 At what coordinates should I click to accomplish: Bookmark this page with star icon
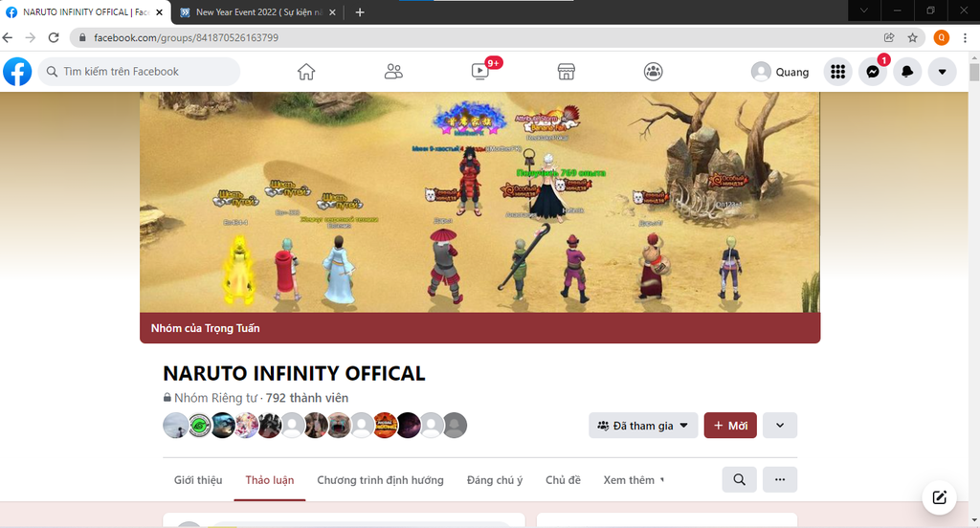(x=912, y=37)
